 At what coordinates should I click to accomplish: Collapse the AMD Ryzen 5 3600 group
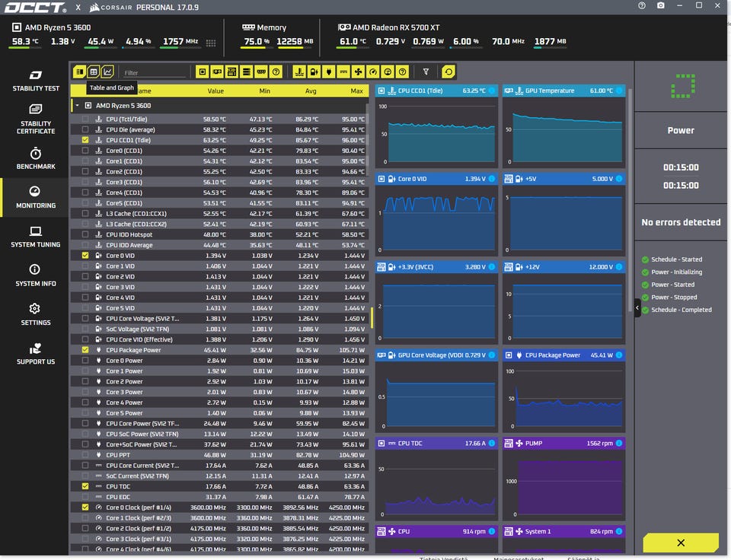[x=78, y=106]
